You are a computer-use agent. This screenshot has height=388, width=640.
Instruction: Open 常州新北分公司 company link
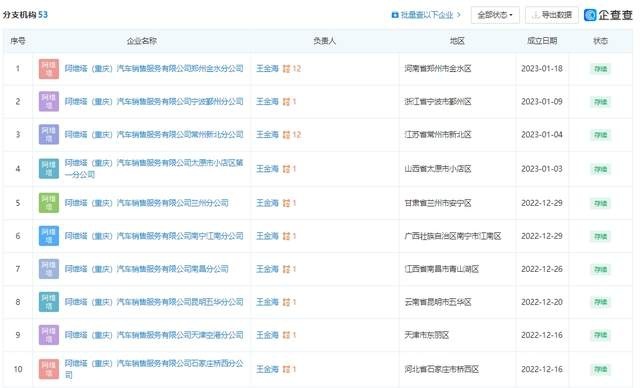click(154, 135)
